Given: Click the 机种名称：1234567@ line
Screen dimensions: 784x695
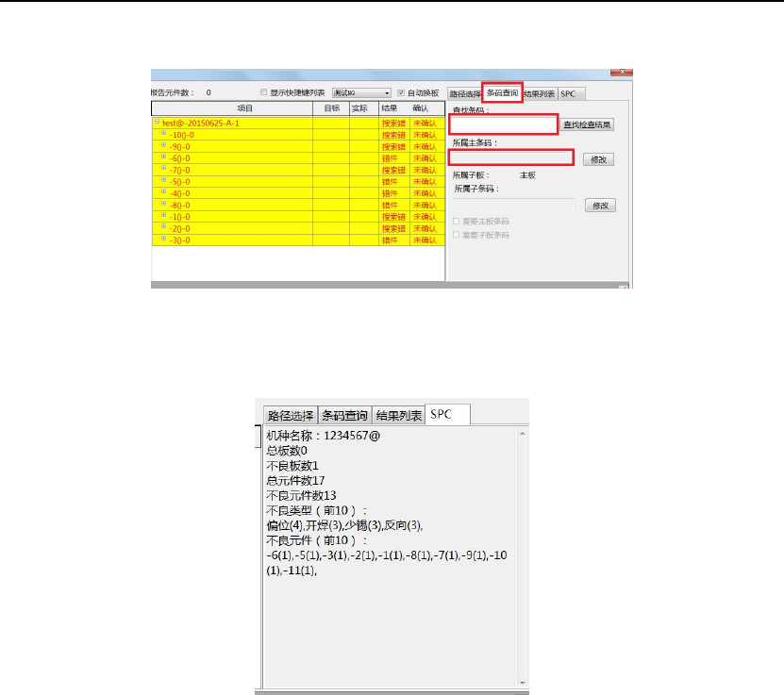Looking at the screenshot, I should (323, 436).
